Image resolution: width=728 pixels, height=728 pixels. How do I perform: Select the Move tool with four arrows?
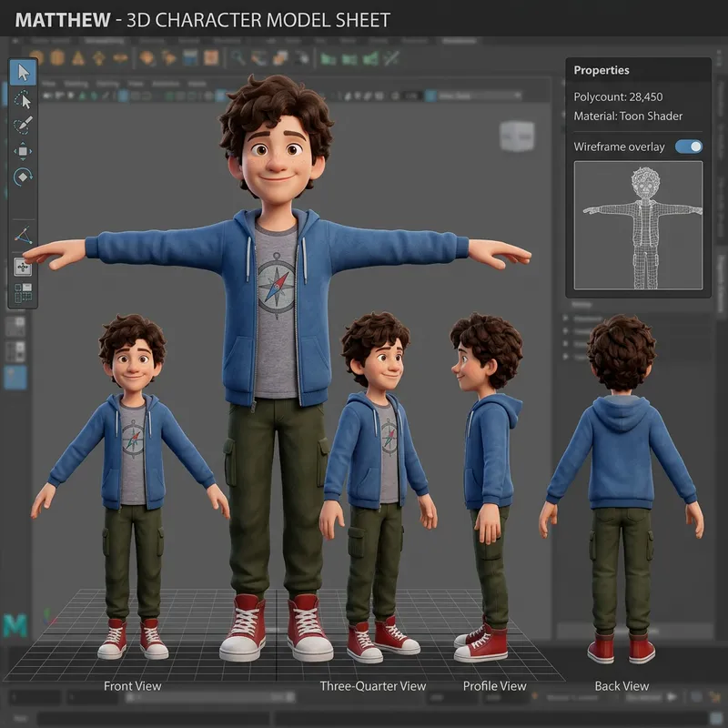(x=23, y=151)
